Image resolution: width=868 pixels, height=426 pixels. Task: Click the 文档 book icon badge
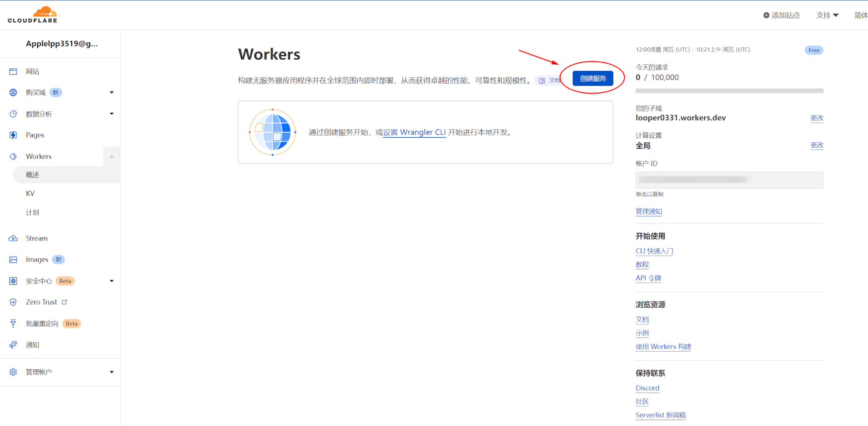(549, 80)
